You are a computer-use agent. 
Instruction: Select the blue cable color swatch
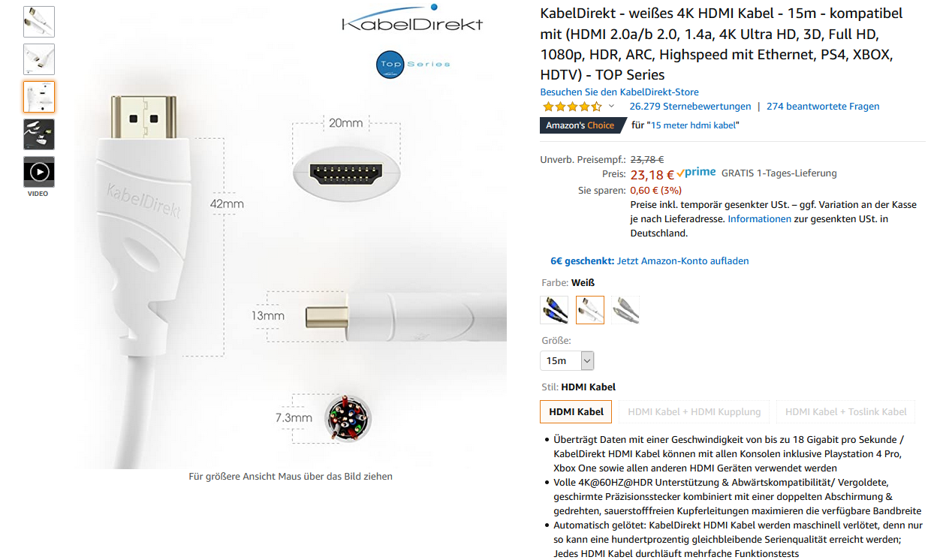click(x=554, y=309)
